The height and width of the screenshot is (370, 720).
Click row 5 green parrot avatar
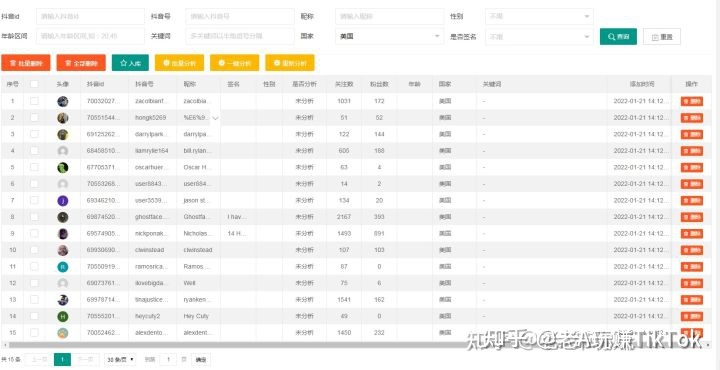62,168
